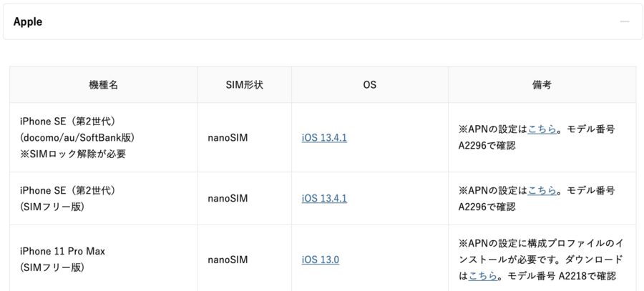This screenshot has height=291, width=644.
Task: Click the Apple accordion header title
Action: pyautogui.click(x=28, y=22)
